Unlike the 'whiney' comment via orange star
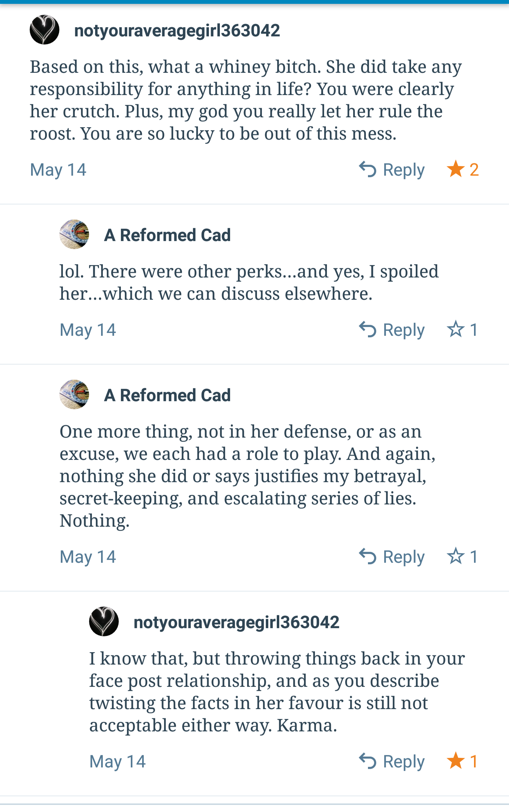Image resolution: width=509 pixels, height=812 pixels. pyautogui.click(x=456, y=169)
